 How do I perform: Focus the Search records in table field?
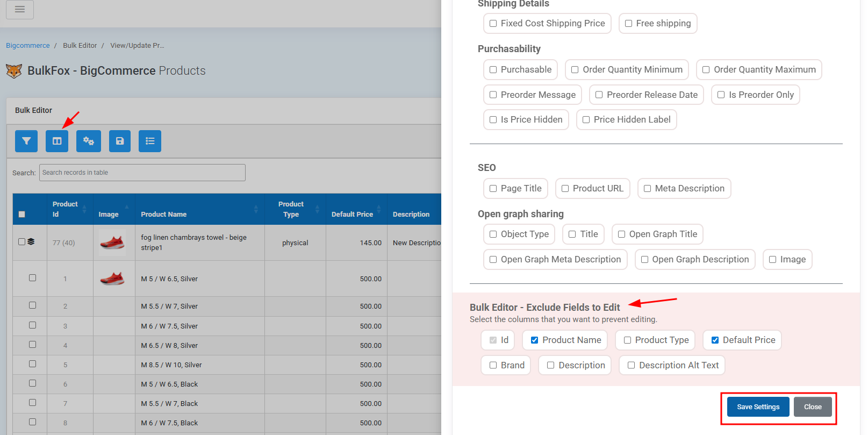click(x=142, y=173)
